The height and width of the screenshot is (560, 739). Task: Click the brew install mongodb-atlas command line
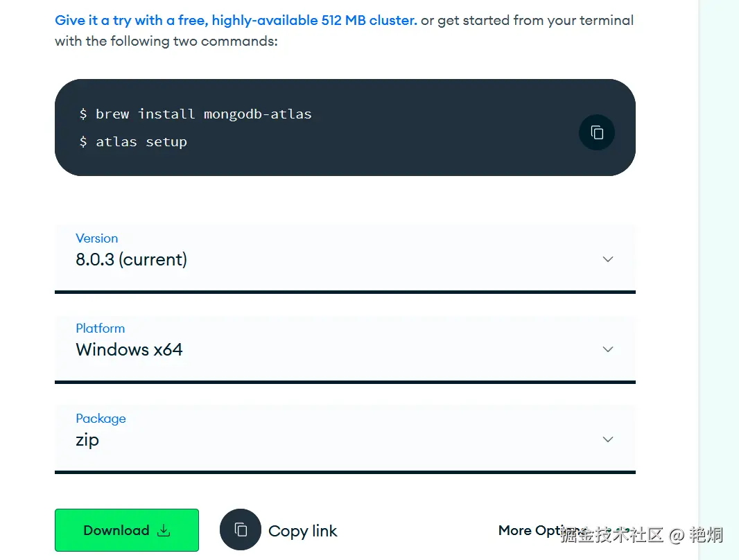(x=195, y=114)
